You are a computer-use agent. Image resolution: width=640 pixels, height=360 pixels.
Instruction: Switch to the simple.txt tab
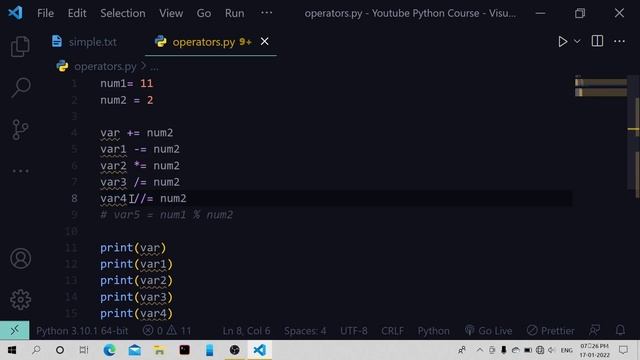pos(84,42)
